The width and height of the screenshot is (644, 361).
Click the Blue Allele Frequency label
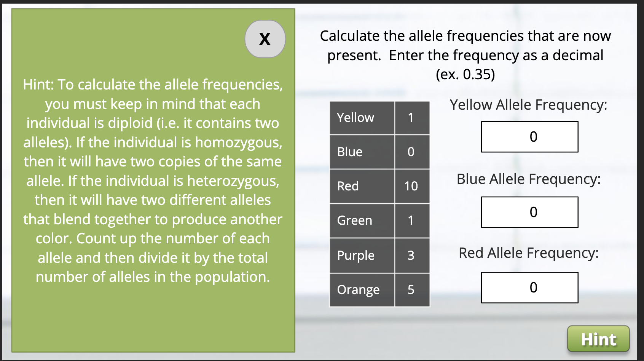530,179
